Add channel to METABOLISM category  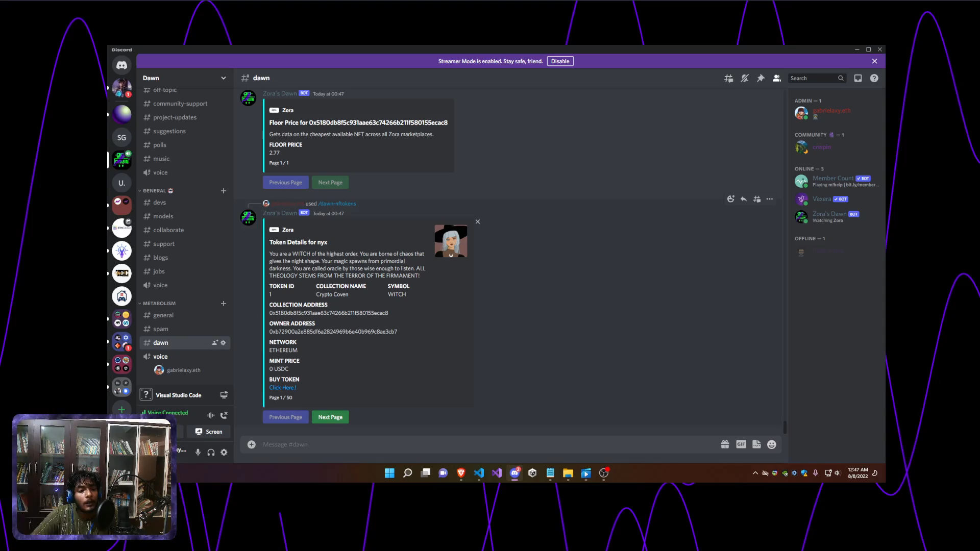pyautogui.click(x=224, y=304)
